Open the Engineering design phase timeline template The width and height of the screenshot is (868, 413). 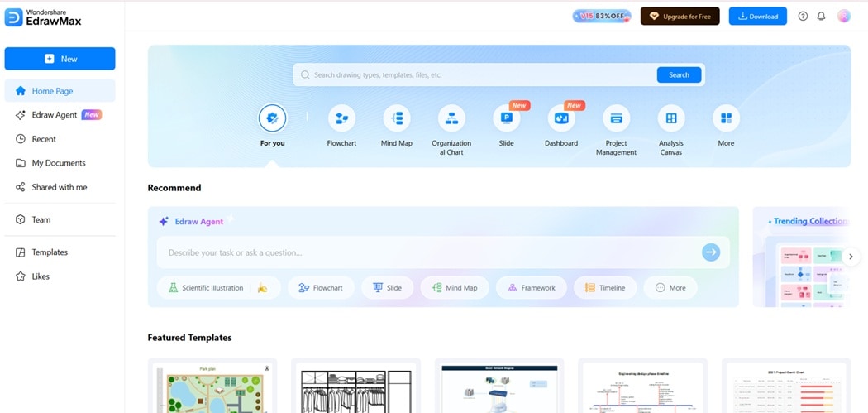pyautogui.click(x=642, y=386)
